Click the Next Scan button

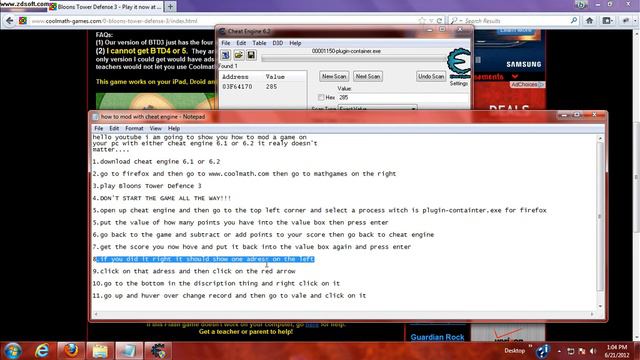(368, 76)
